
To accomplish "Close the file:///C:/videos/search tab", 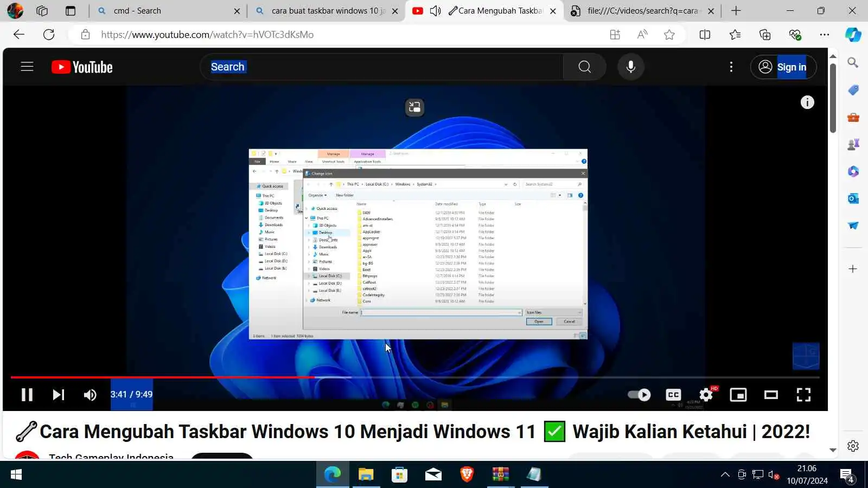I will (x=711, y=11).
